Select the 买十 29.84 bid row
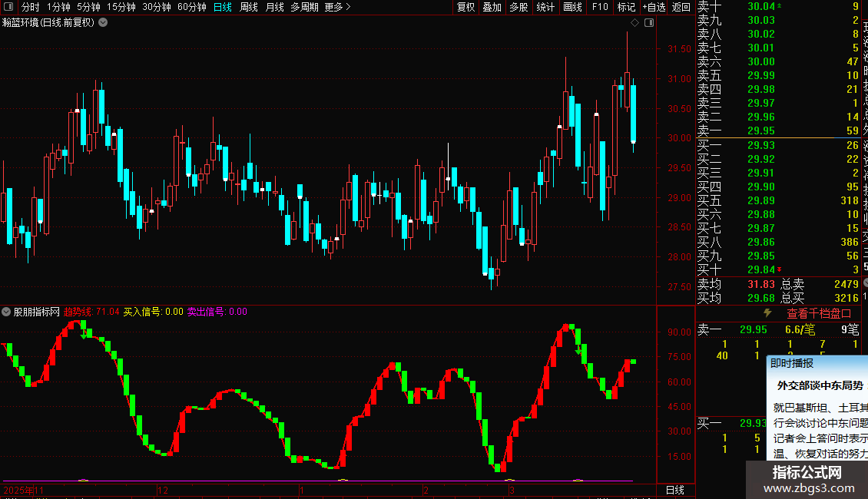The height and width of the screenshot is (499, 868). [778, 269]
